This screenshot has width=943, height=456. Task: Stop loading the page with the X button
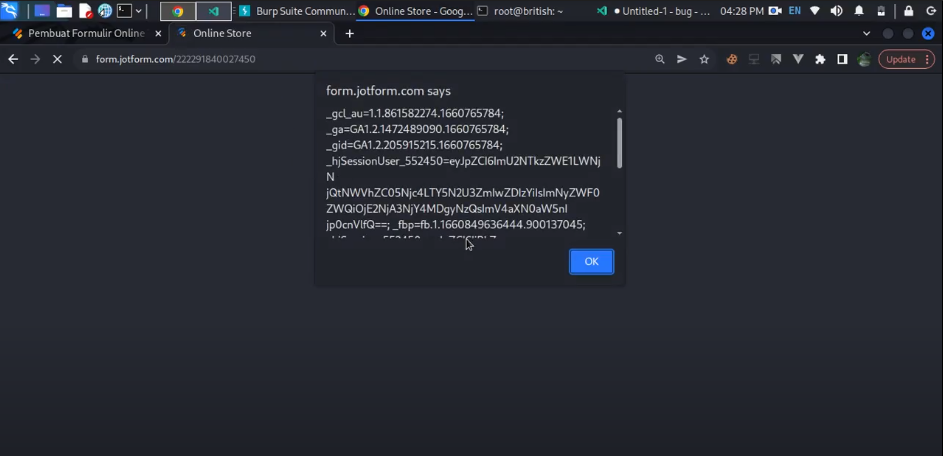(x=57, y=59)
